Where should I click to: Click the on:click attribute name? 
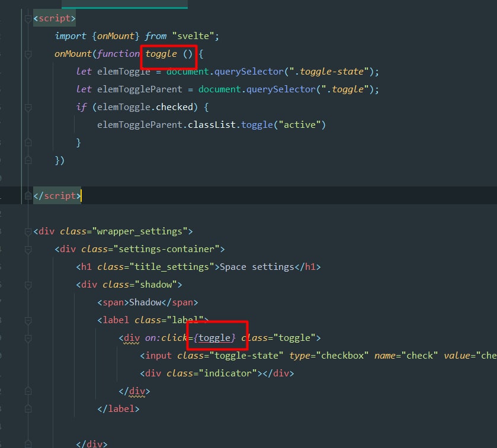(166, 338)
